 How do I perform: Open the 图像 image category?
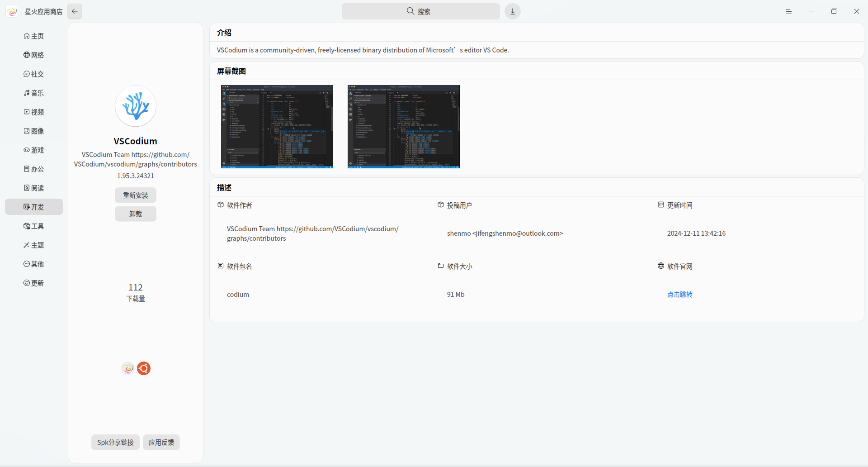(34, 131)
